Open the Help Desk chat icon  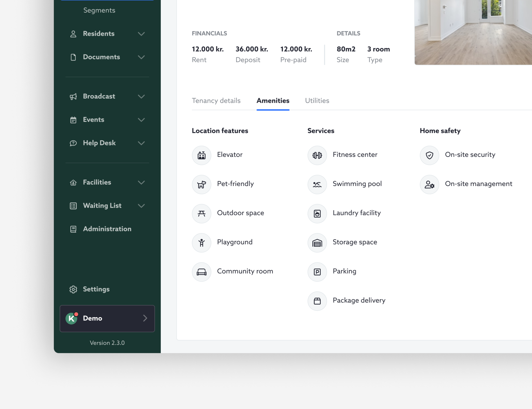coord(73,143)
